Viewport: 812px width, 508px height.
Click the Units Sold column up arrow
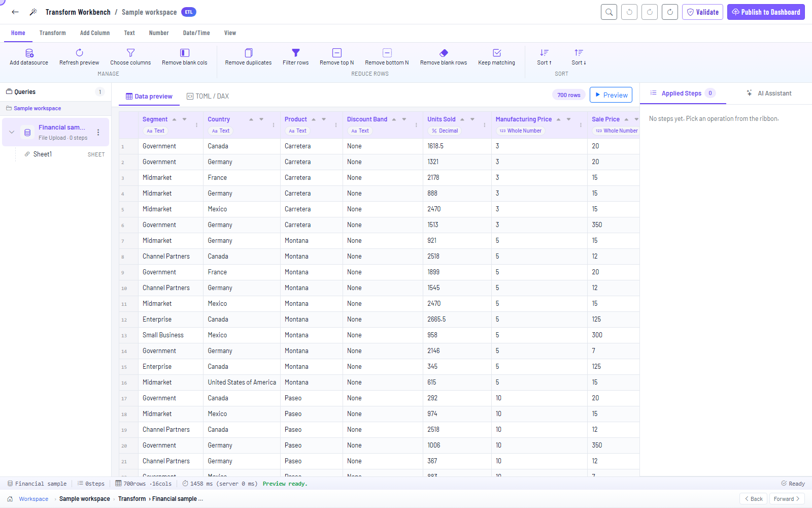[462, 119]
